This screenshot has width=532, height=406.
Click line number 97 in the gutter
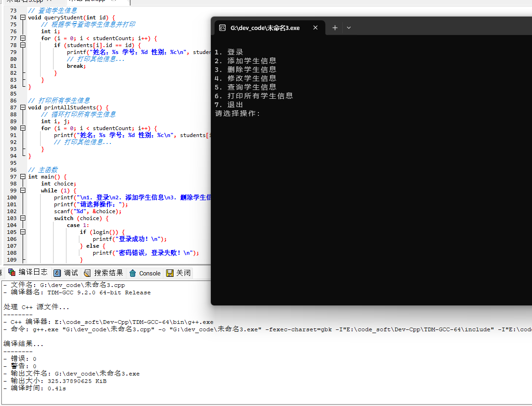[x=13, y=177]
